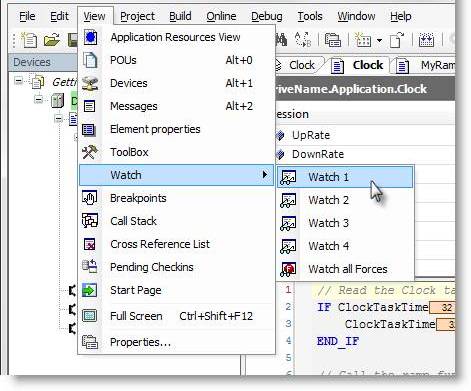The width and height of the screenshot is (471, 391).
Task: Expand the Watch submenu arrow
Action: point(265,175)
